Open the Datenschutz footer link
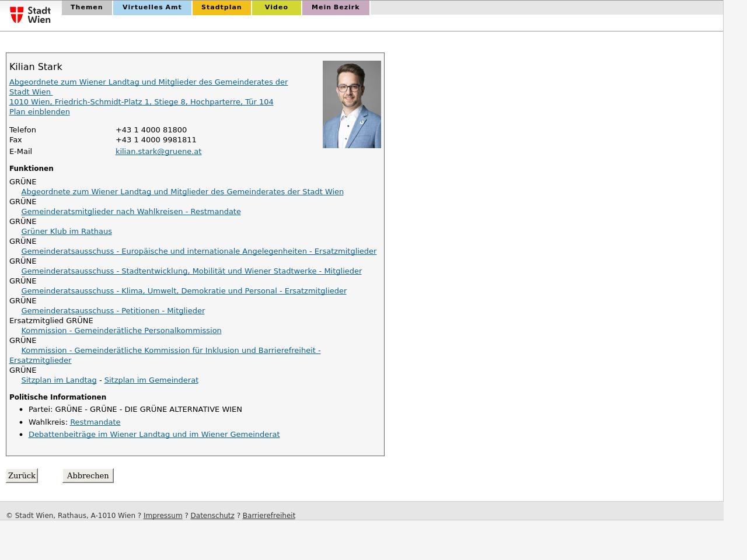The width and height of the screenshot is (747, 560). click(x=212, y=516)
